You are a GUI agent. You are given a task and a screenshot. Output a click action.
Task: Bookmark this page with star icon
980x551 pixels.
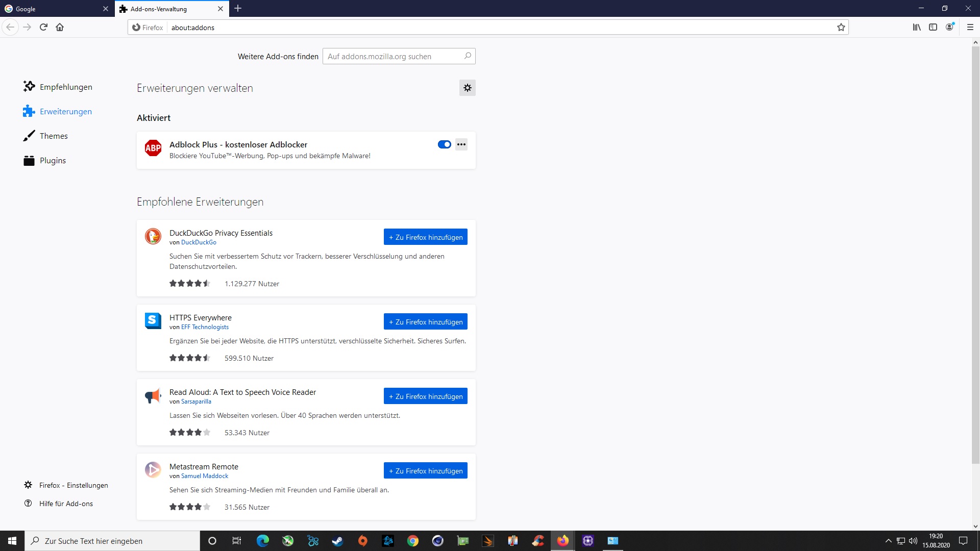point(841,28)
